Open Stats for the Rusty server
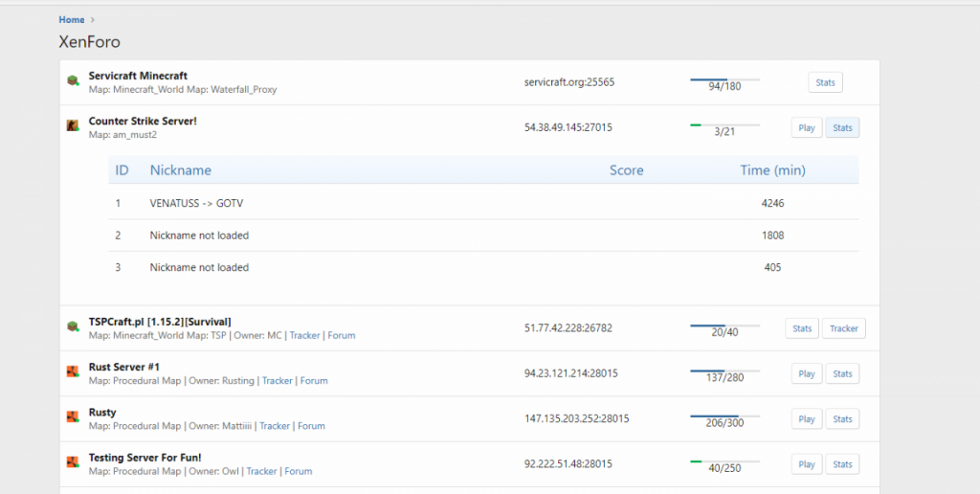This screenshot has width=980, height=494. coord(842,419)
